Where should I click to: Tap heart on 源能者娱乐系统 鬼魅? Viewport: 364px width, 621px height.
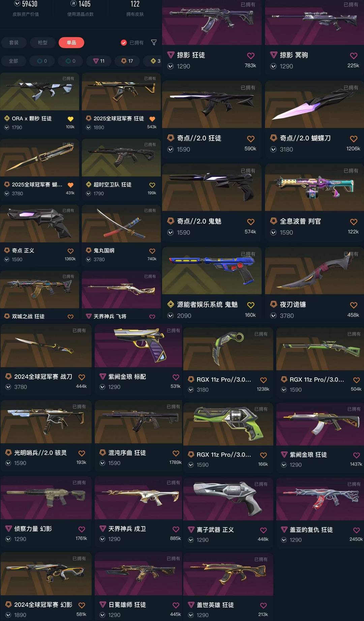point(251,305)
